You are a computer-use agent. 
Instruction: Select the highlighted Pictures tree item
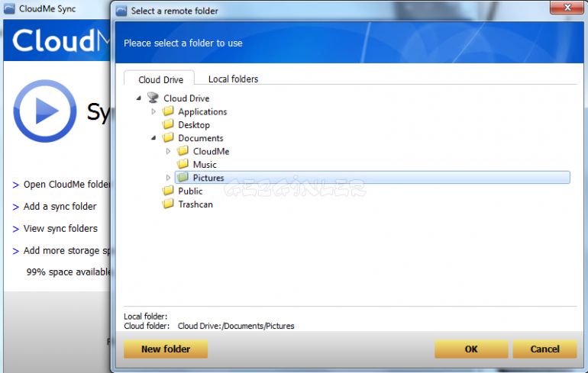point(373,178)
